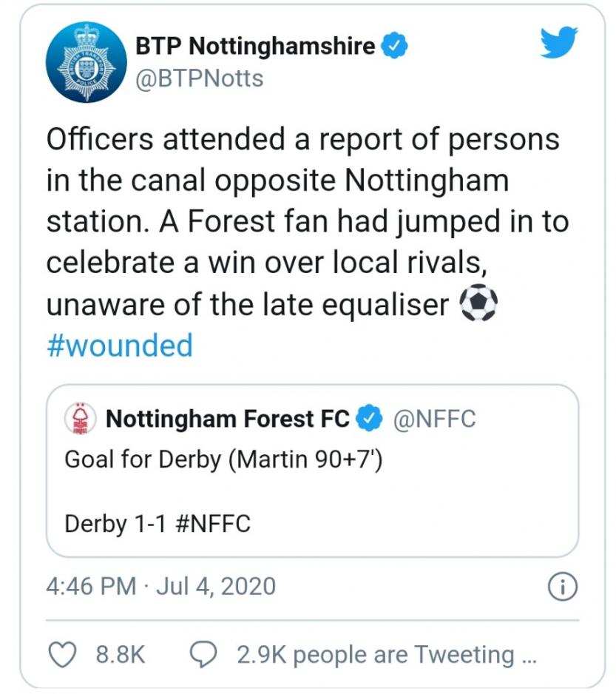Open the #wounded hashtag
This screenshot has width=616, height=694.
[x=119, y=346]
